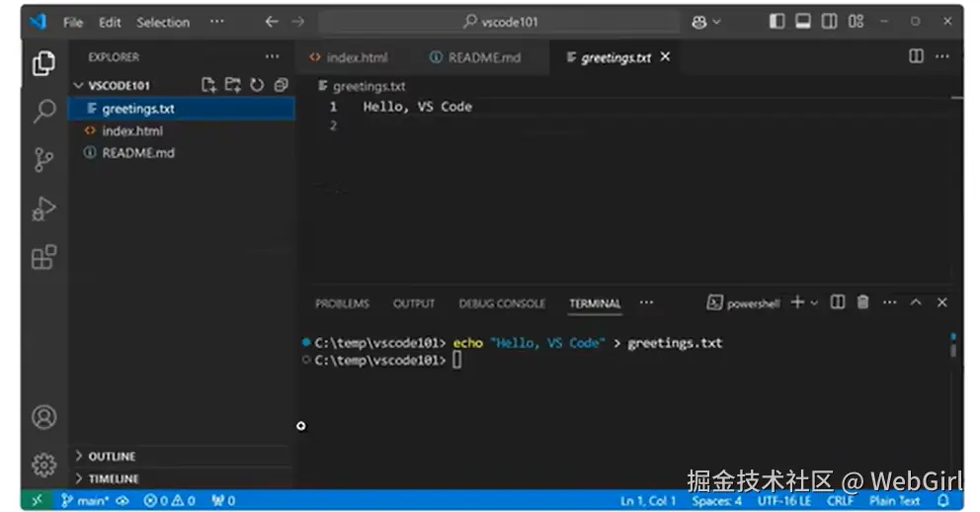Open the additional menu bar items ellipsis
This screenshot has width=980, height=512.
coord(217,22)
